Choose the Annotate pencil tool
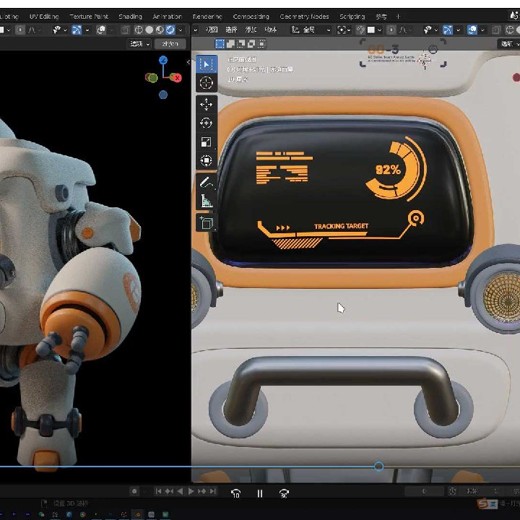This screenshot has height=520, width=520. pyautogui.click(x=206, y=182)
